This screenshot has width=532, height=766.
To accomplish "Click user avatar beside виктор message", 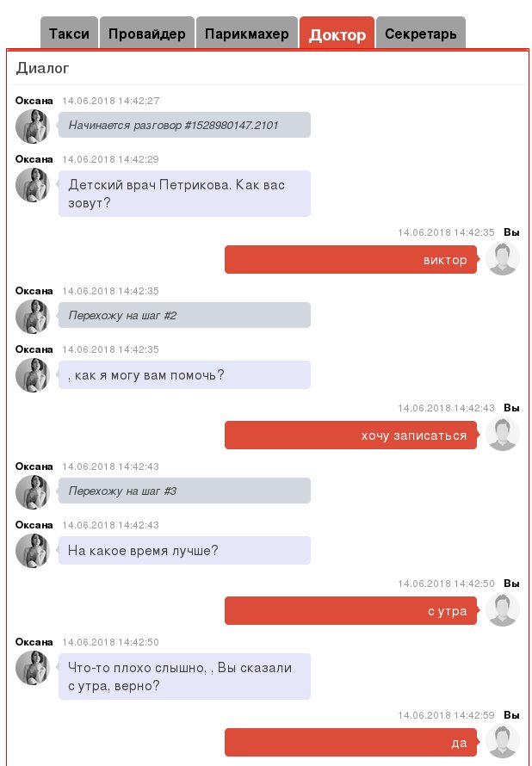I will coord(502,258).
